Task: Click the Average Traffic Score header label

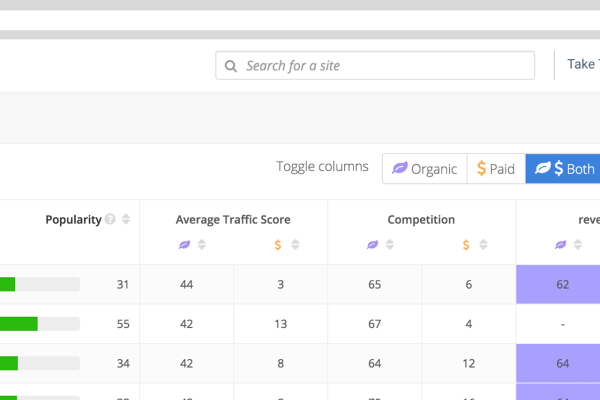Action: pos(233,220)
